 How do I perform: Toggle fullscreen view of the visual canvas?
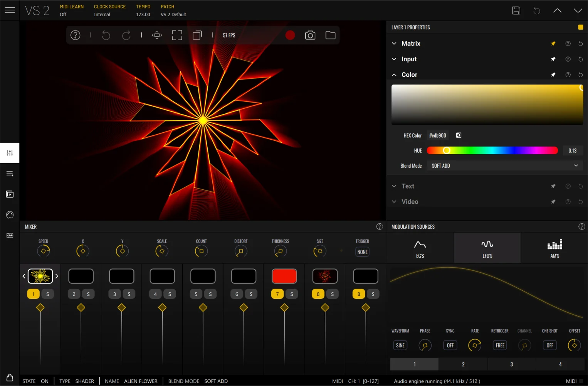click(x=177, y=35)
